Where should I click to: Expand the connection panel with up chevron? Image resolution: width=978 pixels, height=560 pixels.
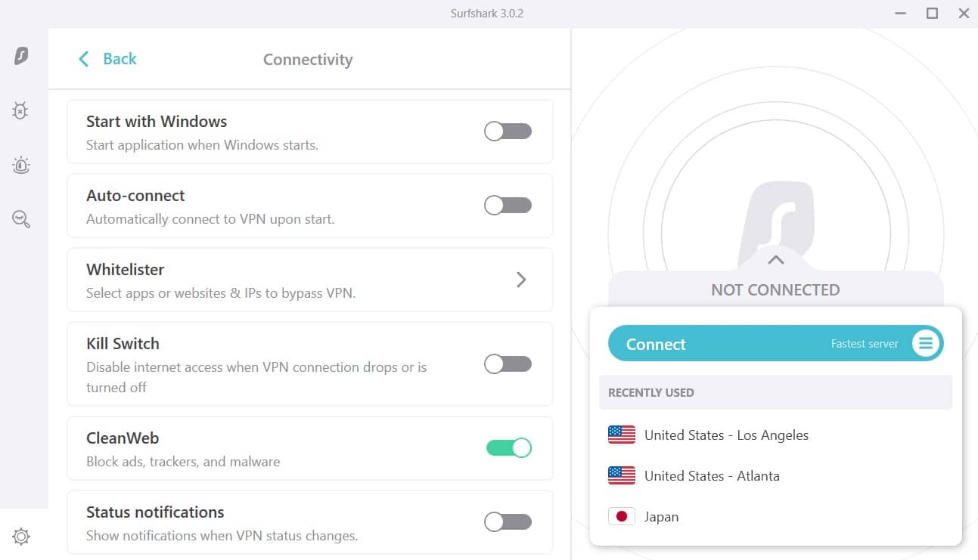click(775, 260)
